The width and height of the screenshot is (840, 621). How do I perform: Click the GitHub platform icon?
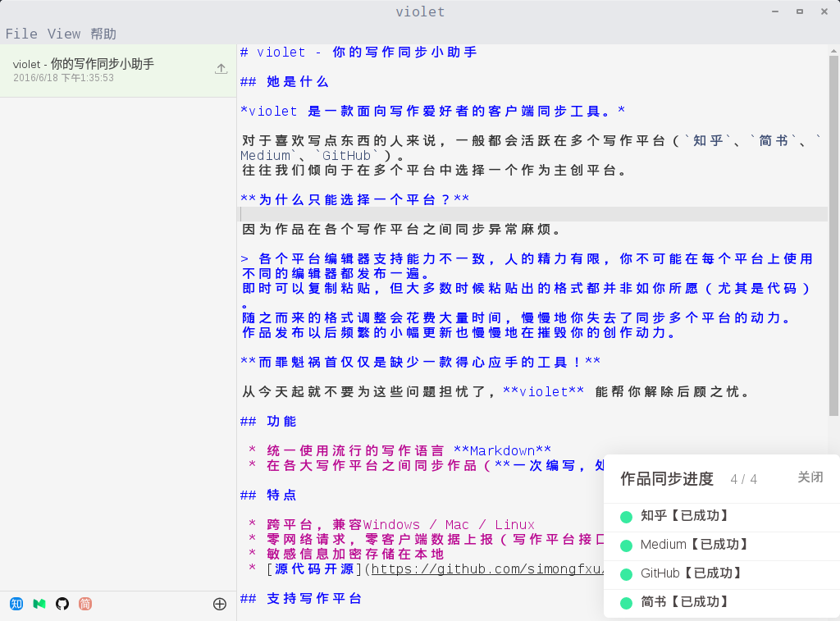point(62,604)
